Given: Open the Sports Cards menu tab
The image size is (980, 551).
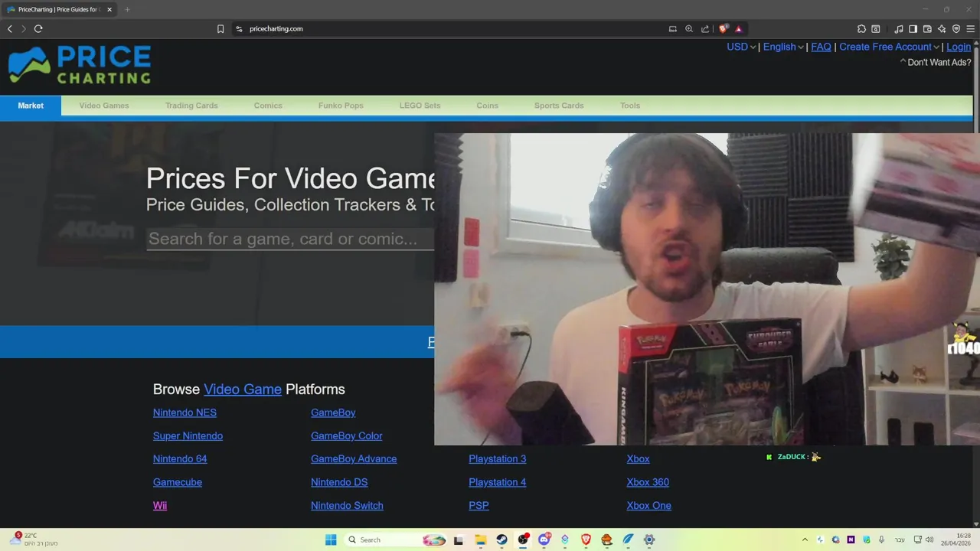Looking at the screenshot, I should point(559,106).
